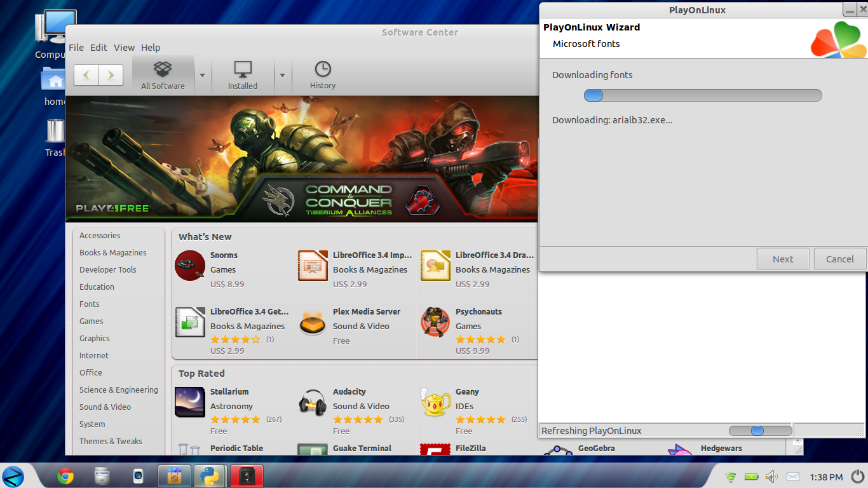The width and height of the screenshot is (868, 488).
Task: Open the mail envelope tray indicator
Action: [793, 477]
